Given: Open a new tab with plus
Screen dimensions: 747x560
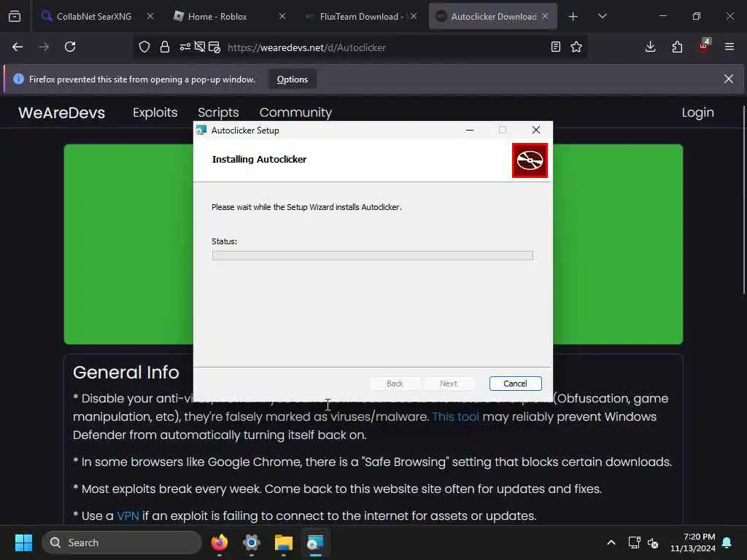Looking at the screenshot, I should pyautogui.click(x=573, y=17).
